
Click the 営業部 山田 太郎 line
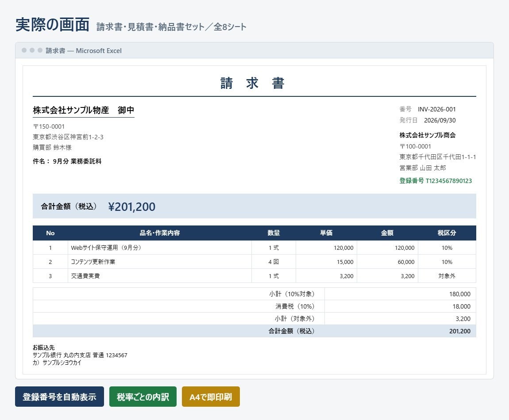[423, 168]
